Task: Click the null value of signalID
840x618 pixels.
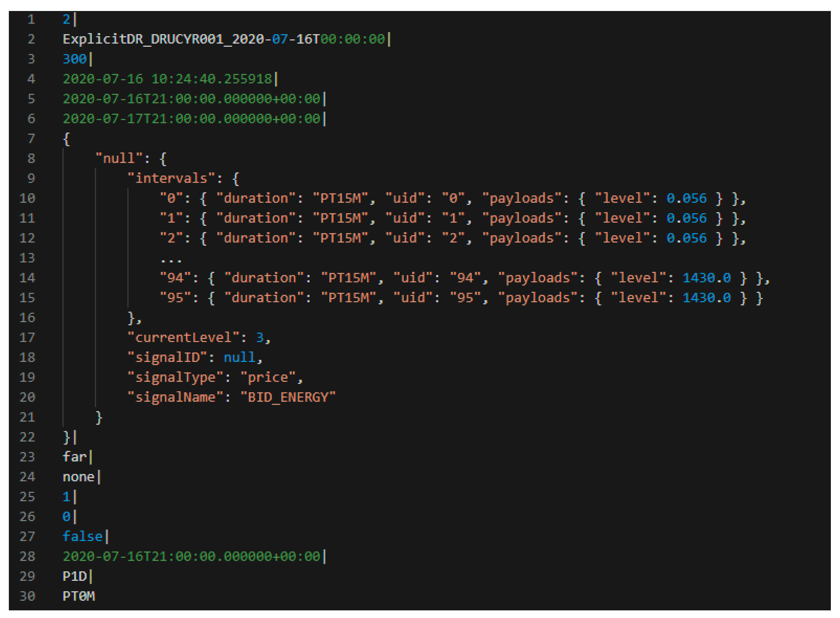Action: (x=239, y=358)
